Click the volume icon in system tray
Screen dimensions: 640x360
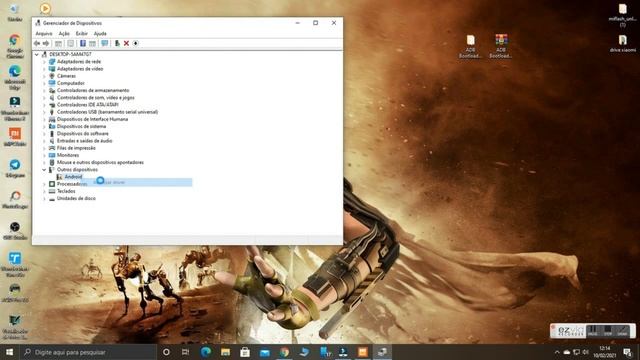coord(586,352)
